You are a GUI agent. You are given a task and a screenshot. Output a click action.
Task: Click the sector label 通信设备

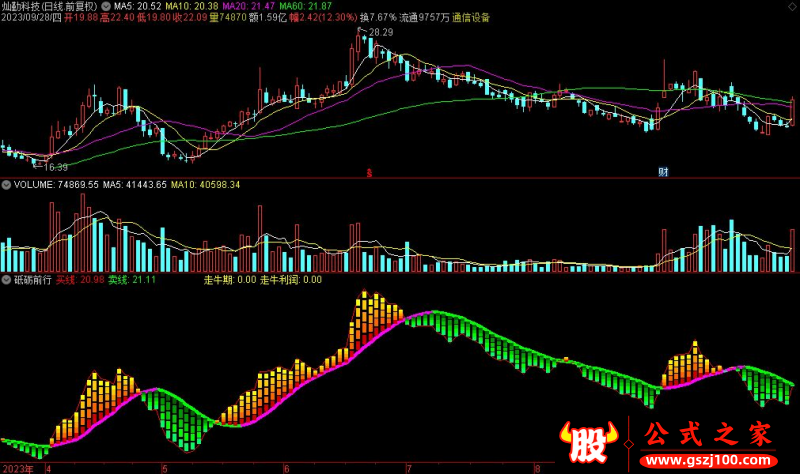coord(471,17)
